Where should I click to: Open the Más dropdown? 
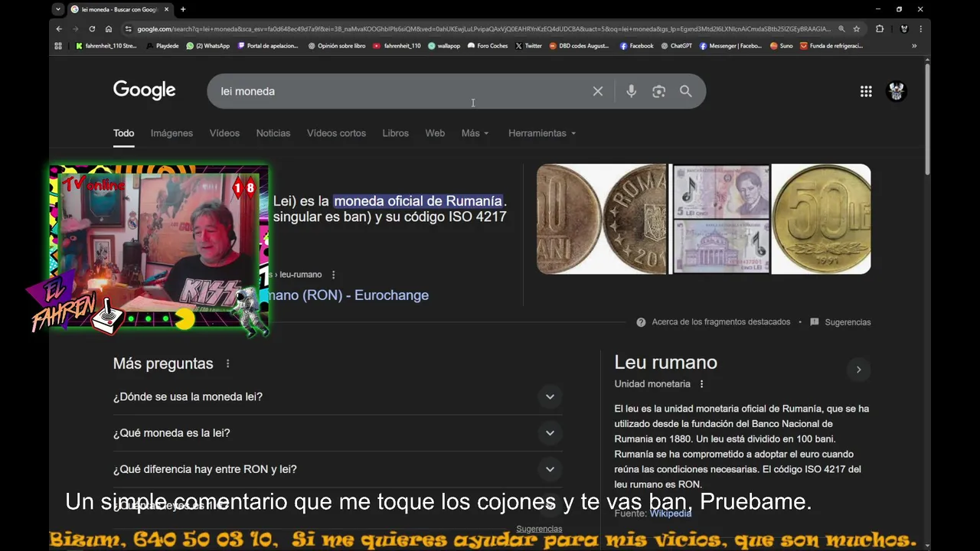[x=475, y=133]
